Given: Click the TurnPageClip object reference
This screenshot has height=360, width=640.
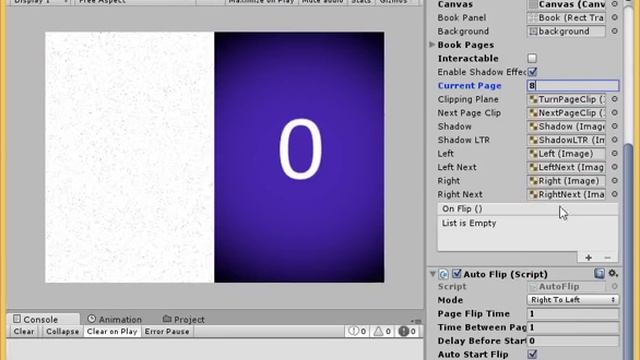Looking at the screenshot, I should 567,99.
